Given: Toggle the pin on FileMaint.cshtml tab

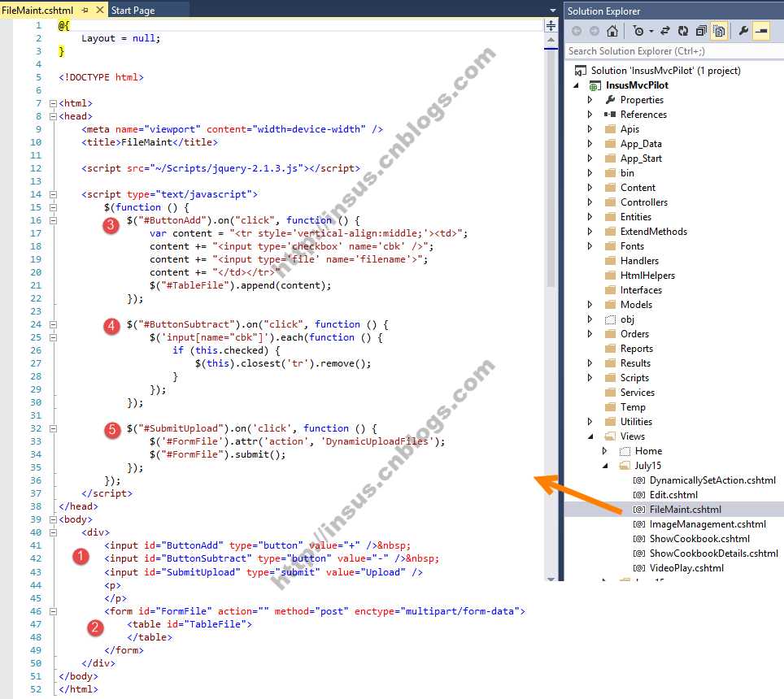Looking at the screenshot, I should pyautogui.click(x=85, y=10).
